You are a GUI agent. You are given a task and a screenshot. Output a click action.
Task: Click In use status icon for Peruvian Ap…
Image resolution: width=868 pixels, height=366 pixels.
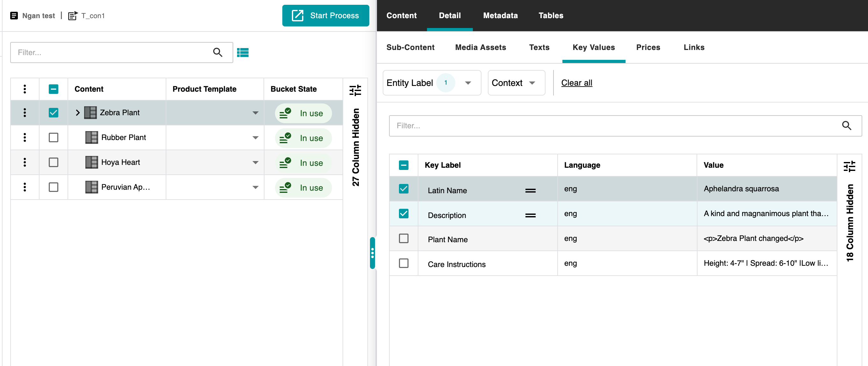pos(285,188)
